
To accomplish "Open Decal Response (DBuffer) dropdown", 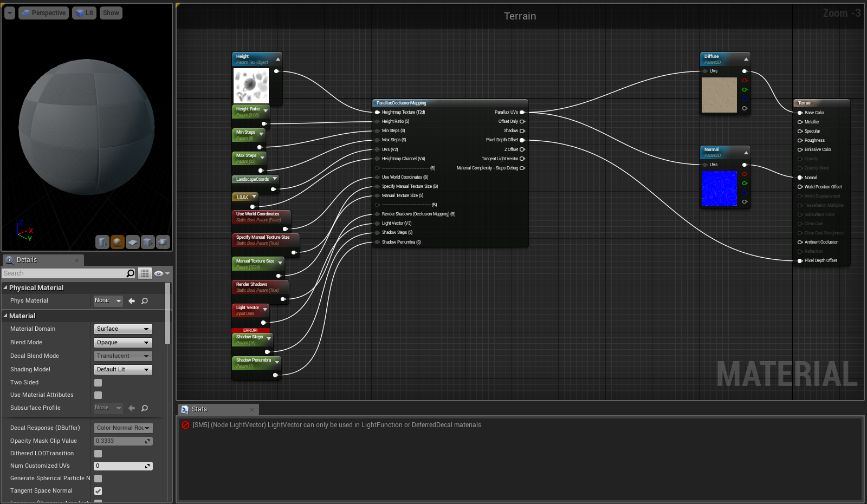I will click(x=123, y=428).
